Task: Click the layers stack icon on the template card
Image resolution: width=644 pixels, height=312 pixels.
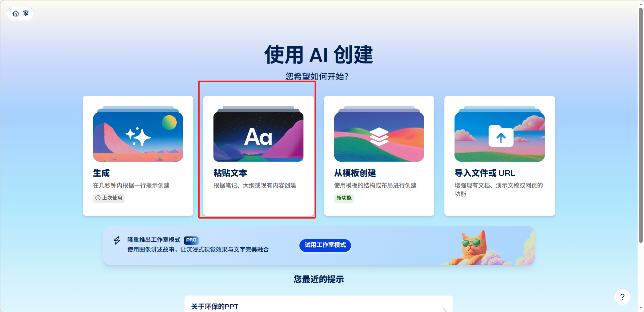Action: pyautogui.click(x=379, y=137)
